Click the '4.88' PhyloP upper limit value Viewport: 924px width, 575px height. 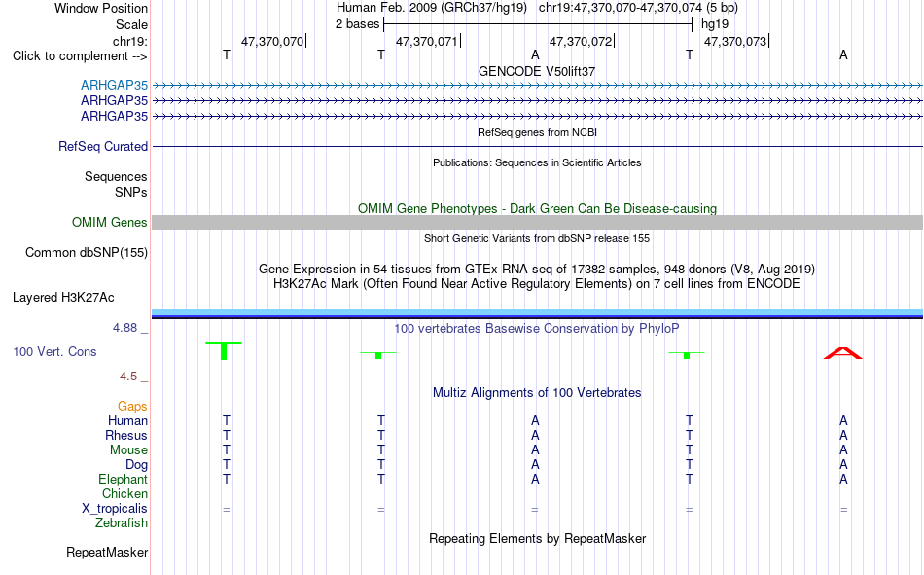(x=124, y=327)
